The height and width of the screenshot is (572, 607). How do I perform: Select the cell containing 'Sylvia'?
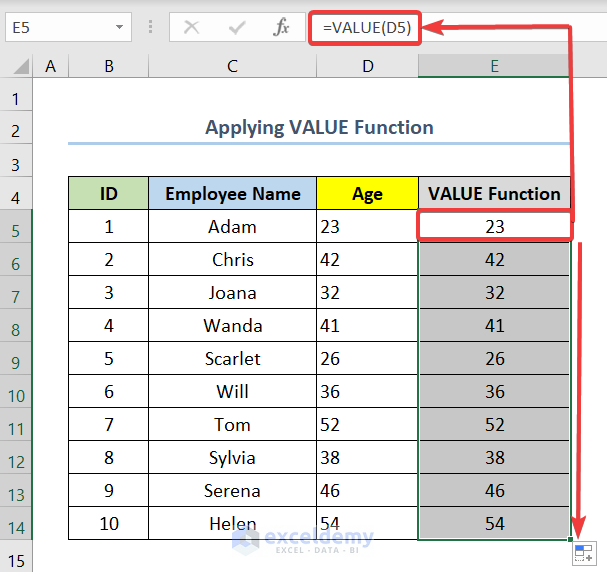click(232, 457)
